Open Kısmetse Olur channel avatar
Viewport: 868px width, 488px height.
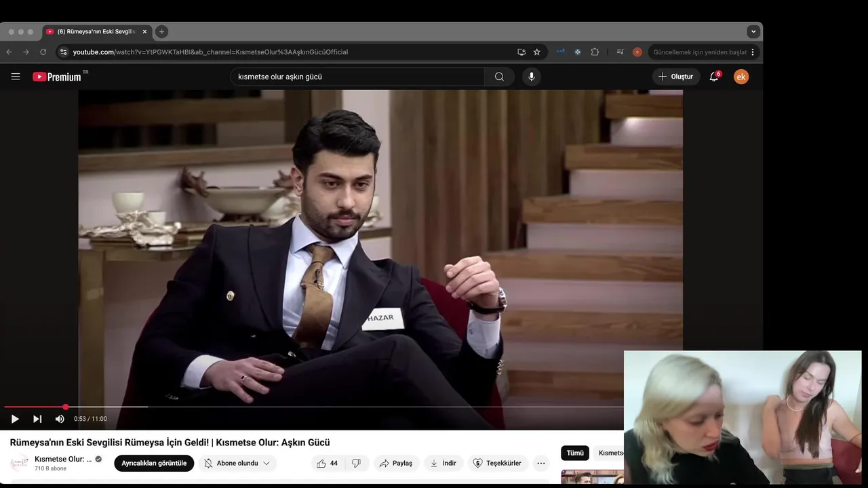pos(19,463)
